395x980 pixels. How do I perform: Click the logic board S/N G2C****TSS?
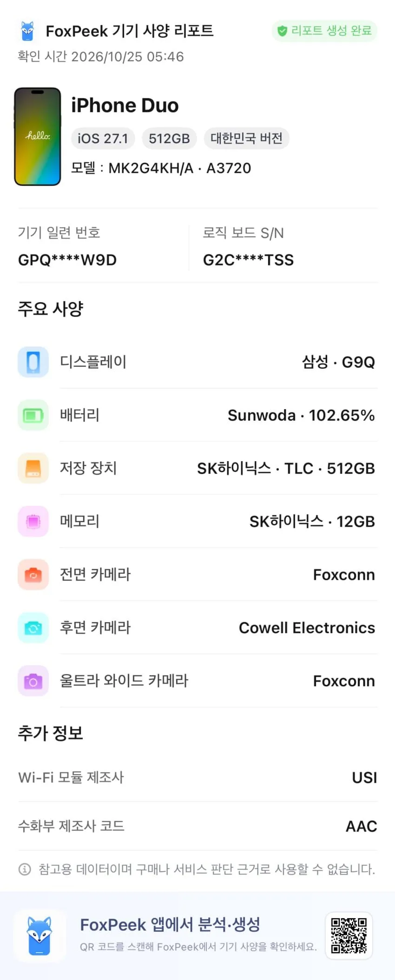pos(248,260)
